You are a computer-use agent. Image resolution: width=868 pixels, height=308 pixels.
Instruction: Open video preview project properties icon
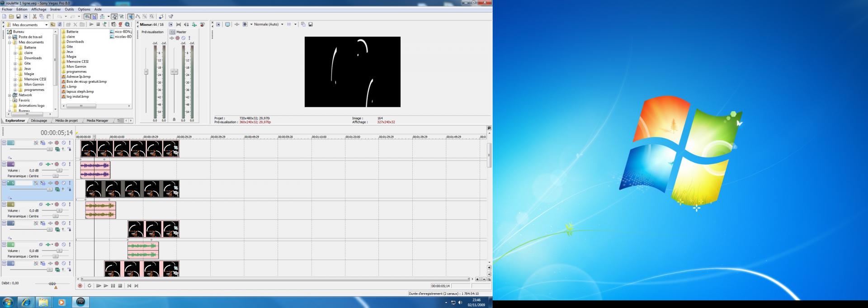(x=218, y=24)
